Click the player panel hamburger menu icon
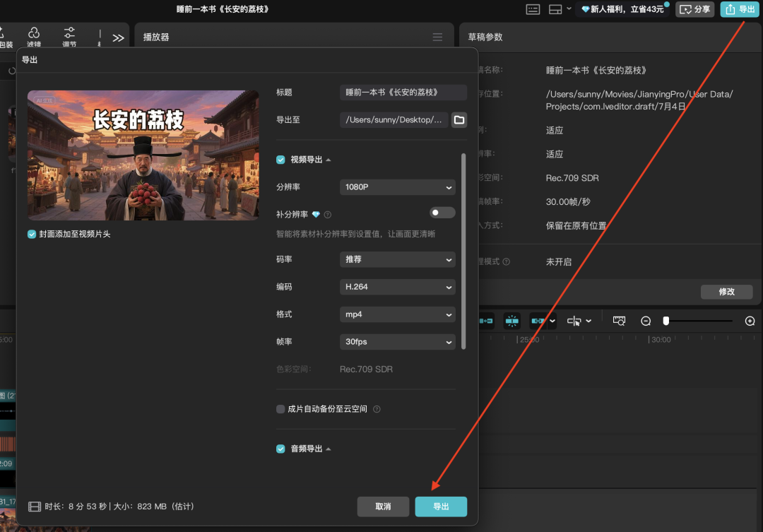Screen dimensions: 763x532 437,37
